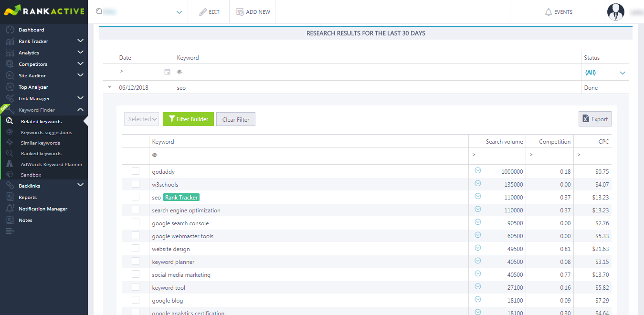Open the Date filter calendar icon
The height and width of the screenshot is (315, 644).
(167, 72)
